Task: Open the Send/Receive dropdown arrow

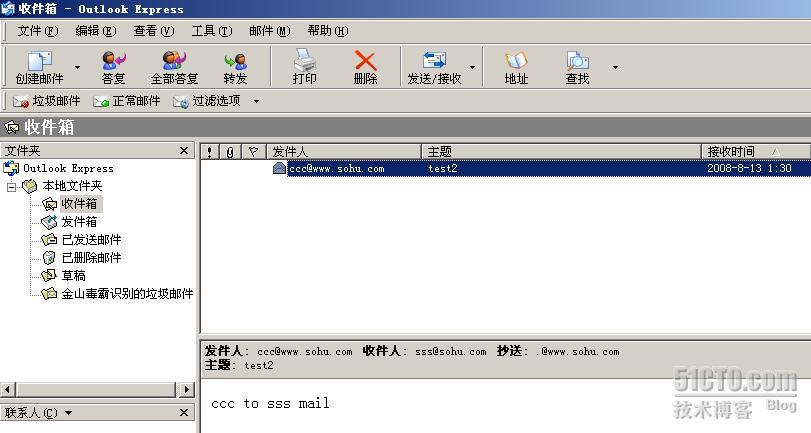Action: pos(472,67)
